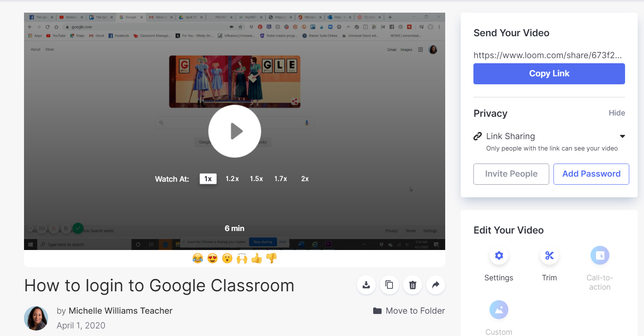Download the video using the download icon
Viewport: 644px width, 336px height.
pyautogui.click(x=366, y=285)
